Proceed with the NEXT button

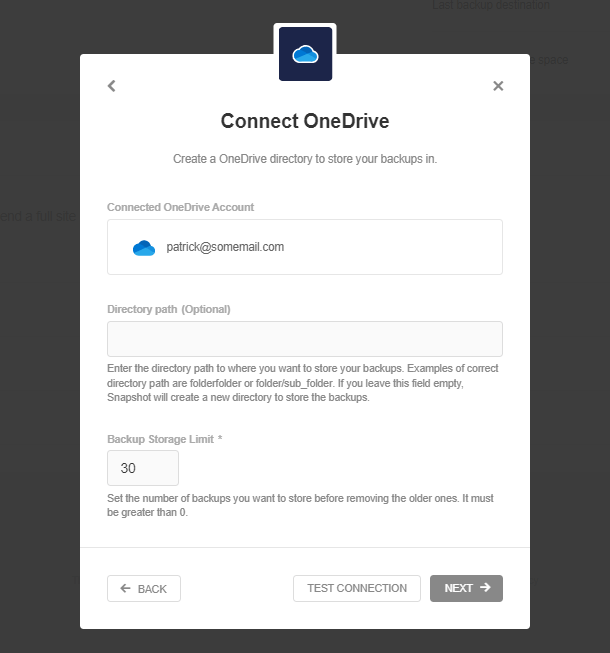466,588
